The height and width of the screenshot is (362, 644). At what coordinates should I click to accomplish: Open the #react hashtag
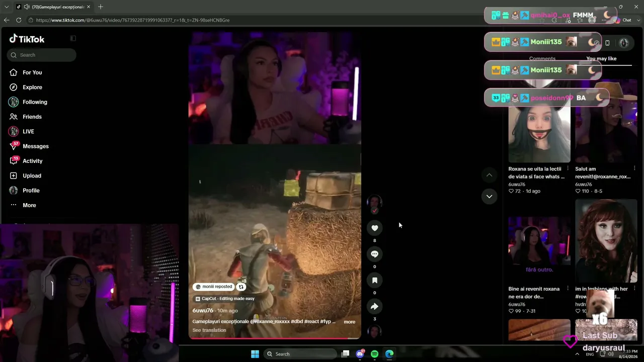click(x=312, y=322)
